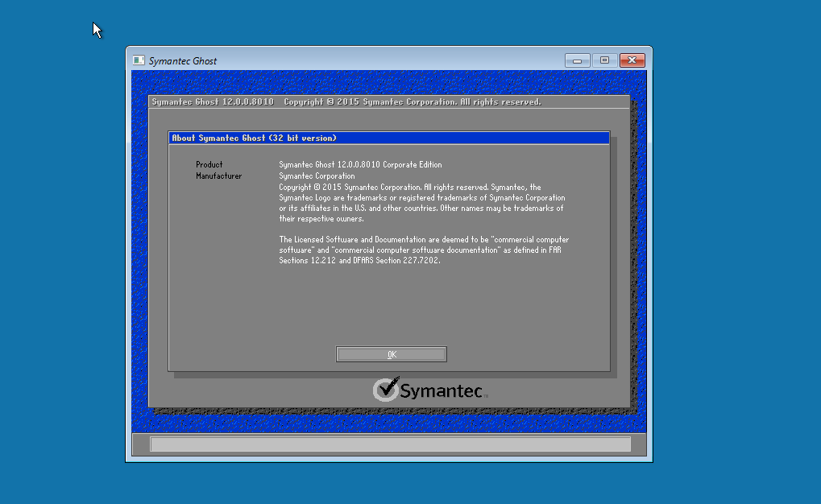The width and height of the screenshot is (821, 504).
Task: Click the "their respective owners." line
Action: 321,219
